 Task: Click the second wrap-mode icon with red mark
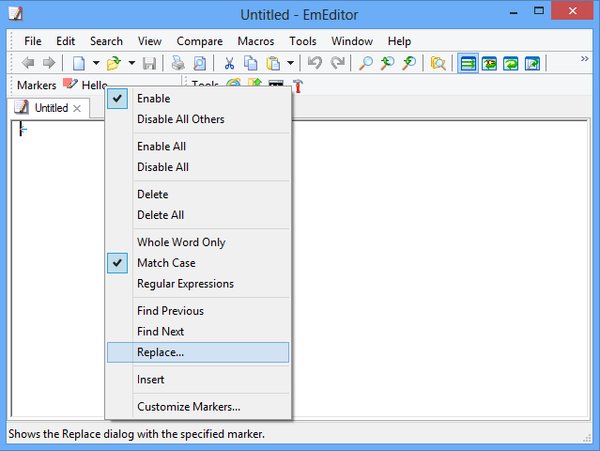489,63
